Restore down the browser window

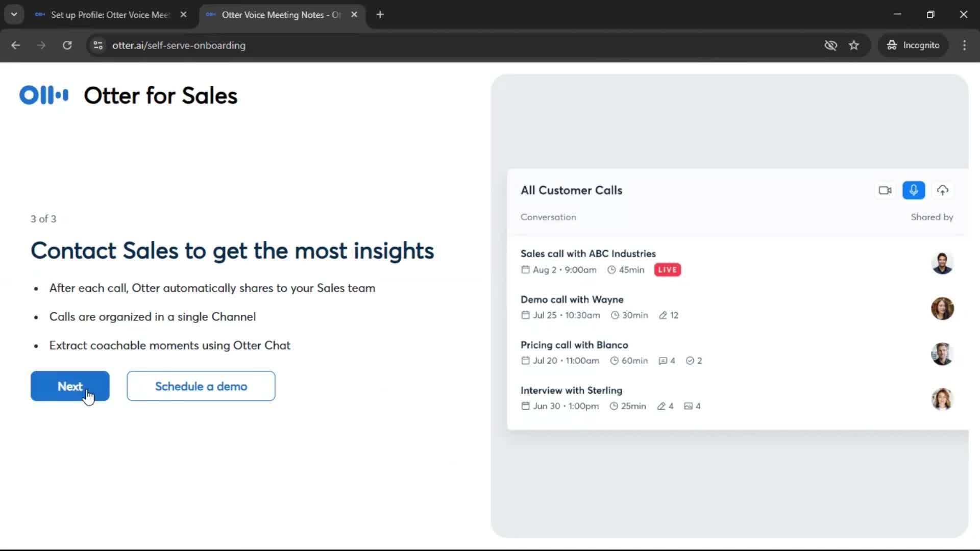[x=930, y=14]
